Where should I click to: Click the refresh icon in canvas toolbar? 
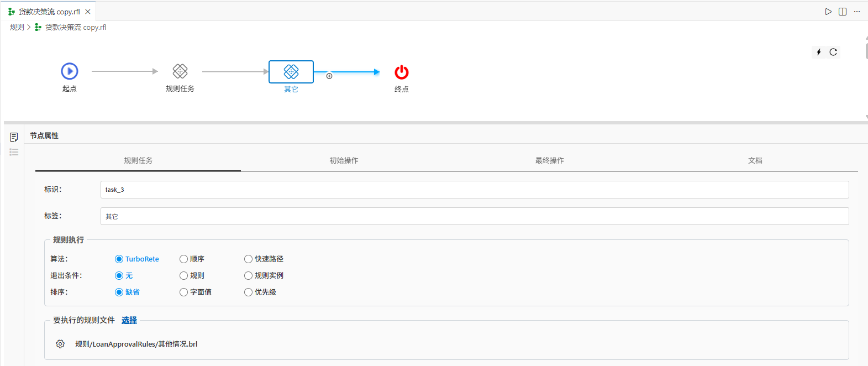(x=833, y=52)
